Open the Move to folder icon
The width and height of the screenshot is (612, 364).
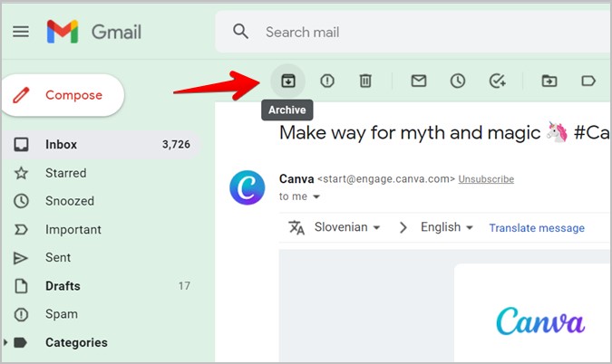tap(549, 81)
